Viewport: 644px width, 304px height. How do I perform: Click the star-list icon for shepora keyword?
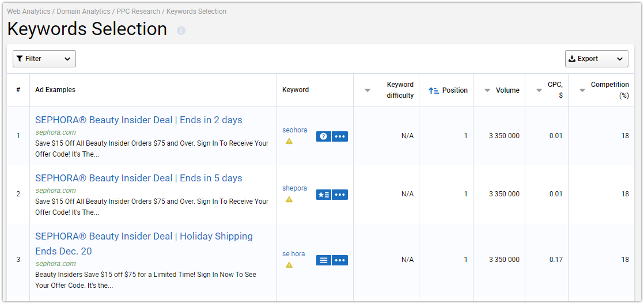(x=324, y=195)
